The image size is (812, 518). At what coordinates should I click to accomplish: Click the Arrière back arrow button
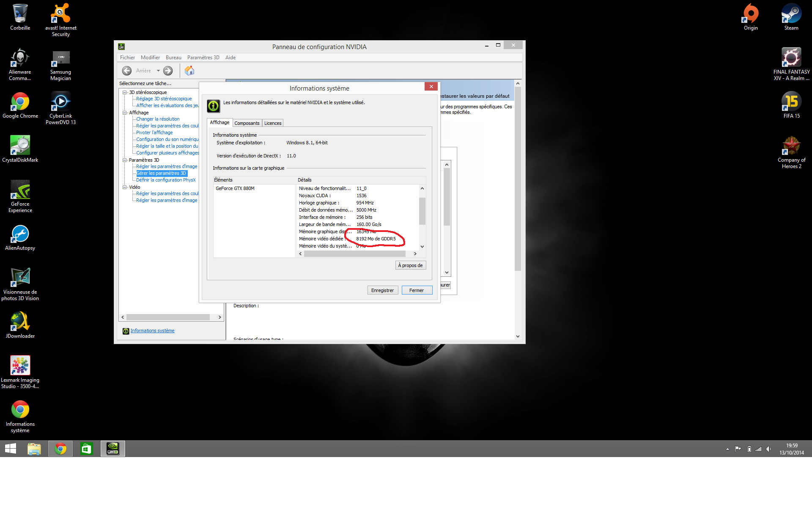coord(126,71)
